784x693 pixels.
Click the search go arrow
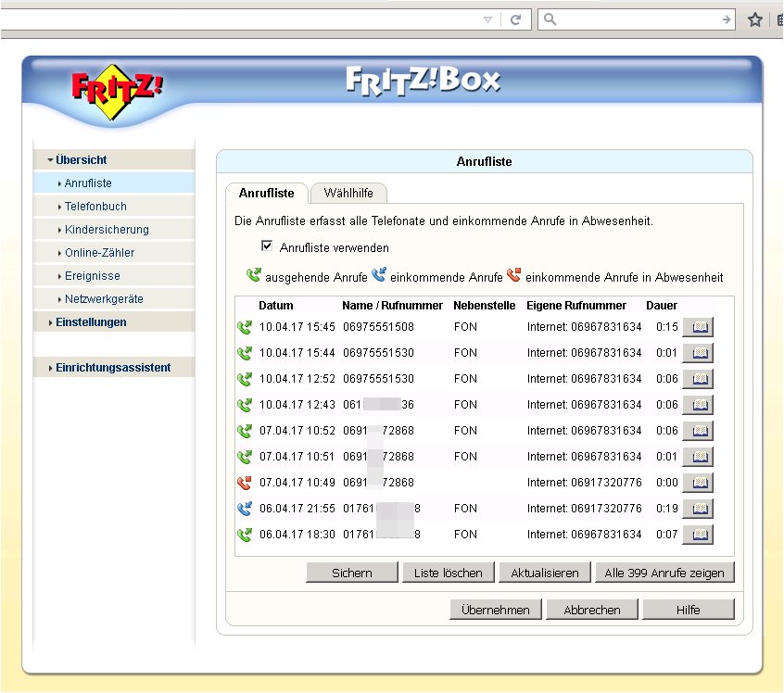coord(726,20)
